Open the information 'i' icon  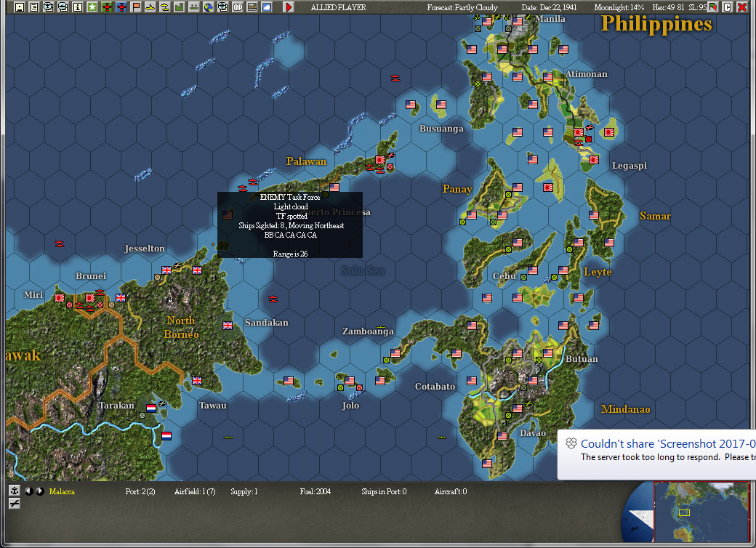click(77, 7)
